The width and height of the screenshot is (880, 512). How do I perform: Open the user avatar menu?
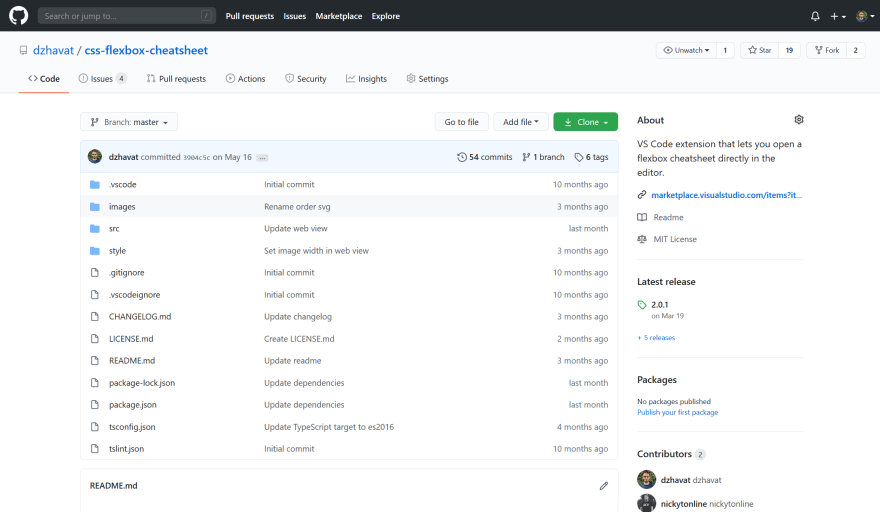tap(865, 16)
